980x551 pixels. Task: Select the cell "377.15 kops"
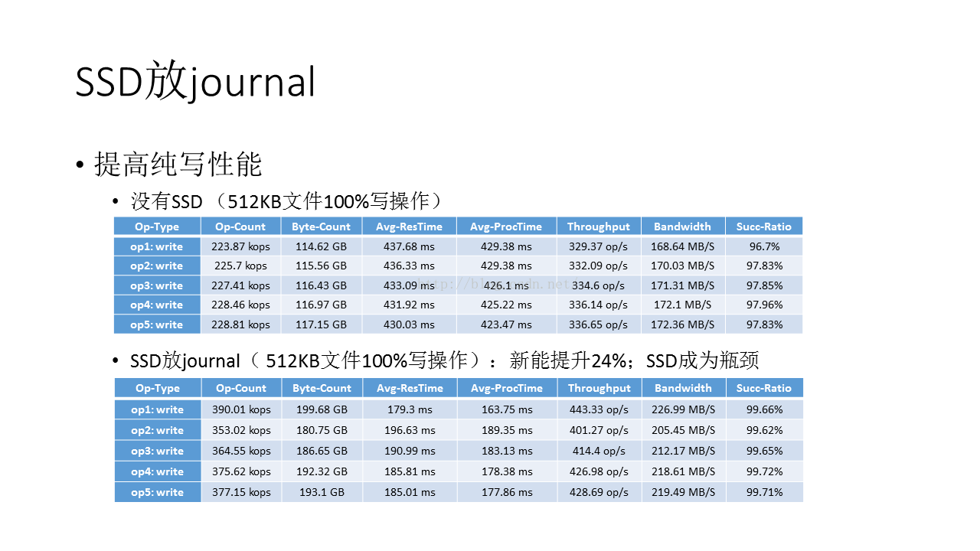point(241,492)
